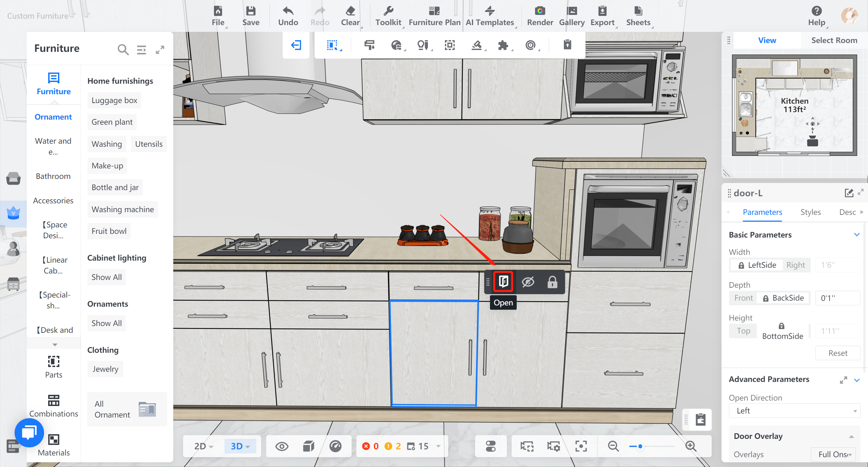The height and width of the screenshot is (467, 868).
Task: Open the Materials section
Action: (54, 445)
